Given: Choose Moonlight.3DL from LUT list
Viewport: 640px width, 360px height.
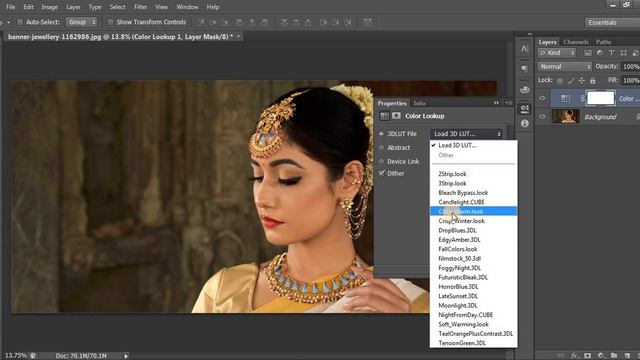Looking at the screenshot, I should pyautogui.click(x=473, y=305).
